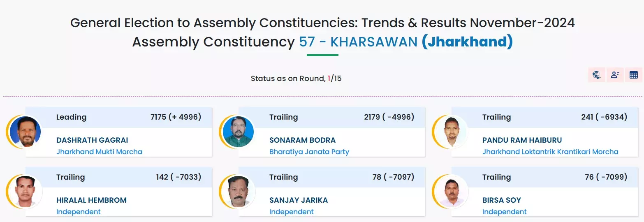Image resolution: width=644 pixels, height=222 pixels.
Task: Click the clipboard round-wise results icon
Action: coord(596,75)
